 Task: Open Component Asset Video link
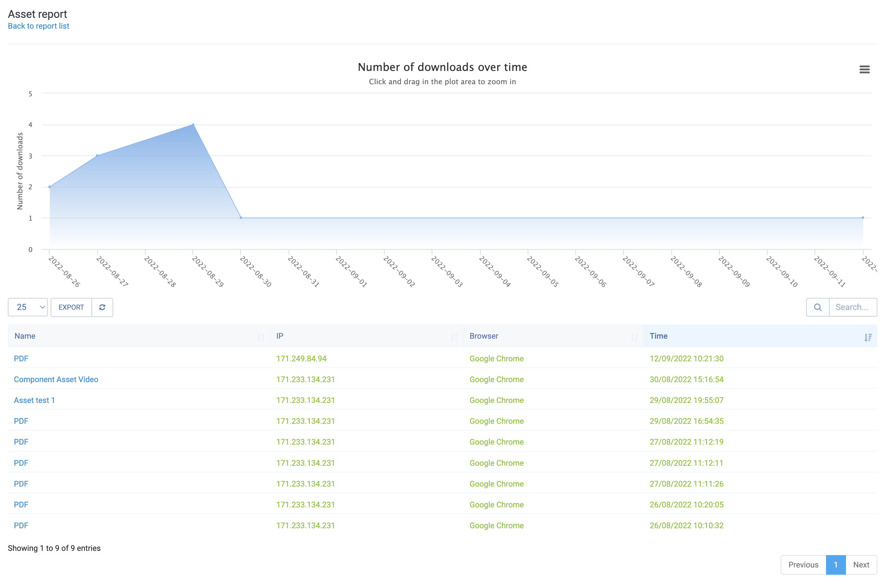tap(56, 379)
